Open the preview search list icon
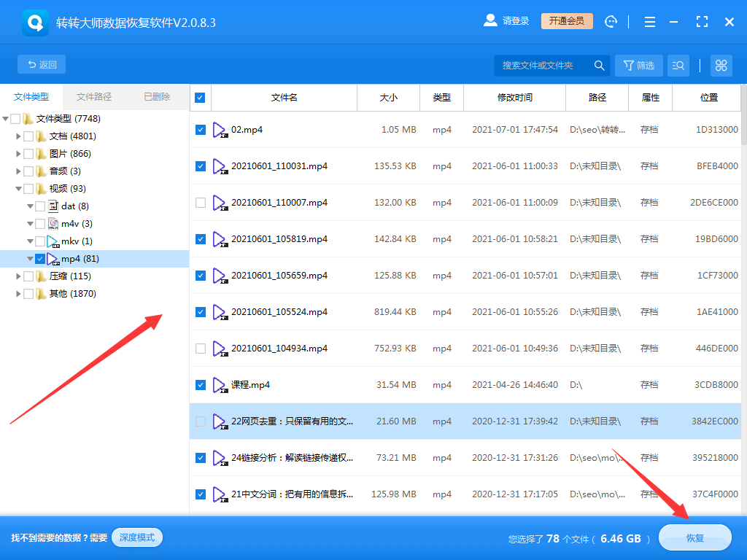This screenshot has height=560, width=747. (x=678, y=65)
